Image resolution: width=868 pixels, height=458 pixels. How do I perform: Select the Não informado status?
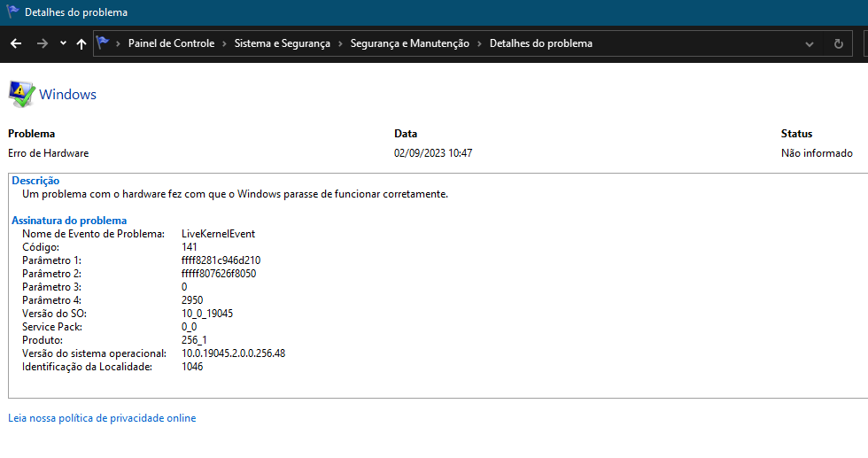tap(817, 153)
